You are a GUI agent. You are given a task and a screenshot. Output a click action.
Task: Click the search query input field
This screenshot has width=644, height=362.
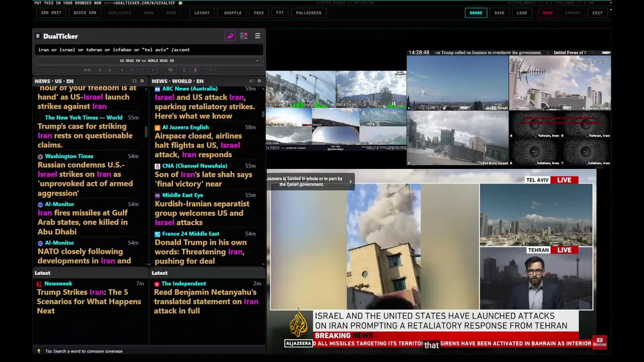[x=149, y=50]
